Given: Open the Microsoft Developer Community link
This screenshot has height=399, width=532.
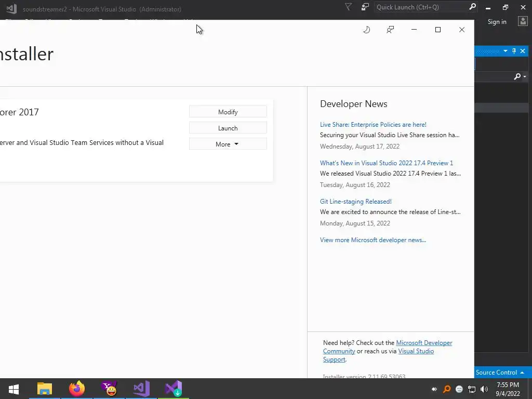Looking at the screenshot, I should [424, 343].
